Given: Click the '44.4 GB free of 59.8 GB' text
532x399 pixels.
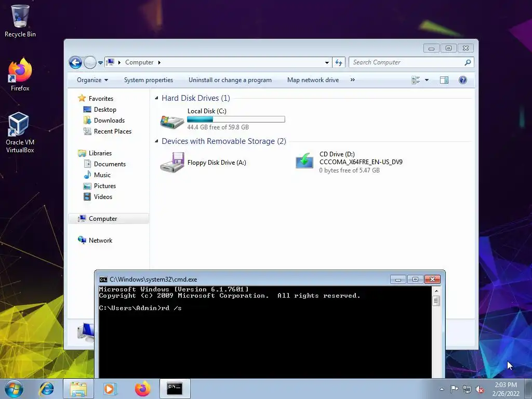Looking at the screenshot, I should [x=218, y=127].
